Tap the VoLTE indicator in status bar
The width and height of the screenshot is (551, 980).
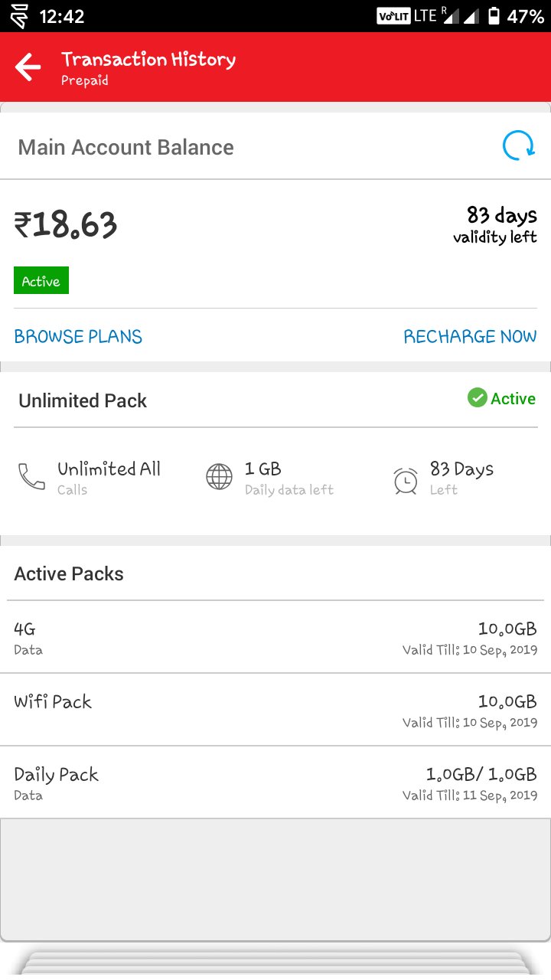tap(393, 16)
